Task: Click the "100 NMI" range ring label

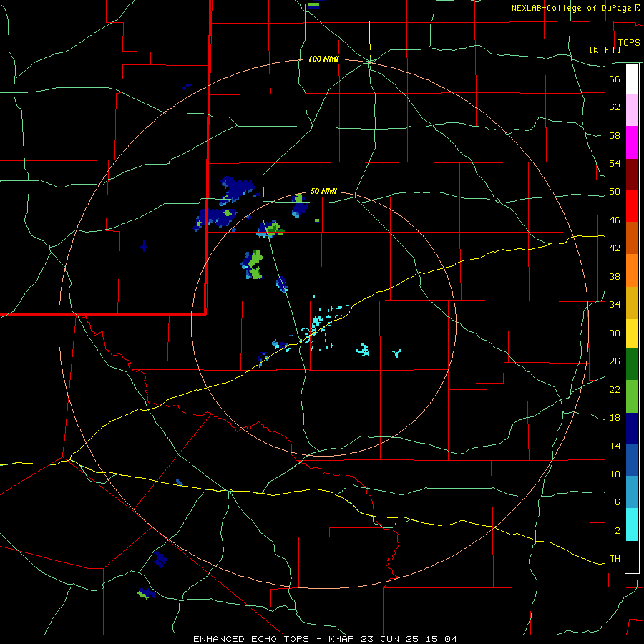Action: point(323,59)
